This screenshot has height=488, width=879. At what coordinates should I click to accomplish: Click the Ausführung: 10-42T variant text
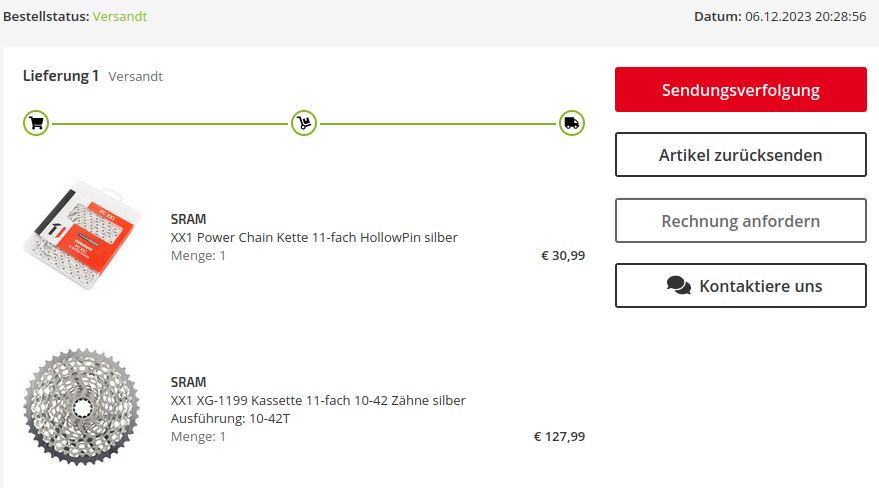coord(230,418)
